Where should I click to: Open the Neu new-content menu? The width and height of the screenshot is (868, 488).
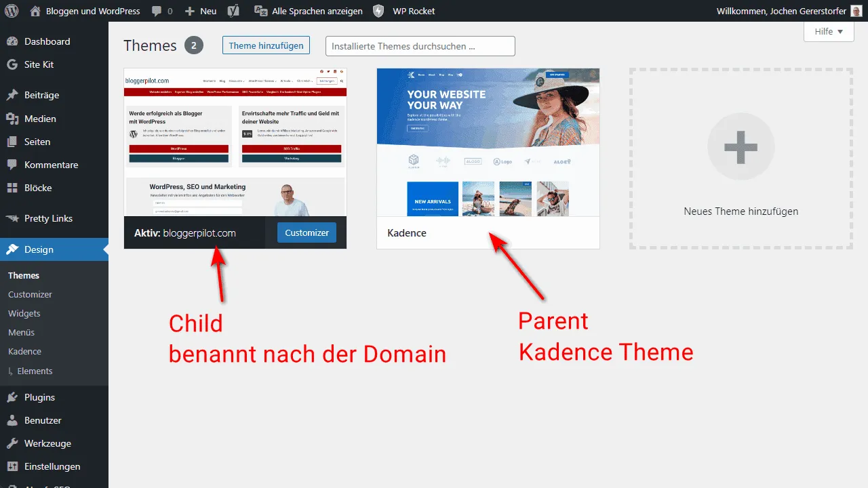(201, 11)
